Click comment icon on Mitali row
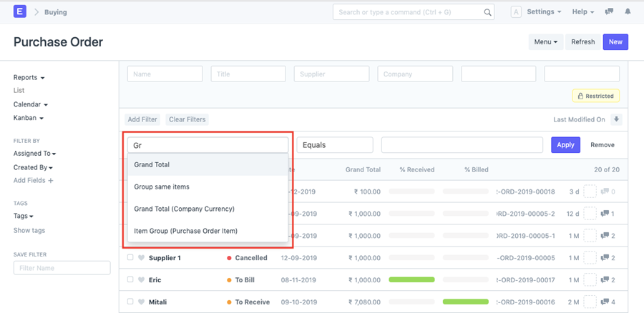Screen dimensions: 644x313 [607, 302]
